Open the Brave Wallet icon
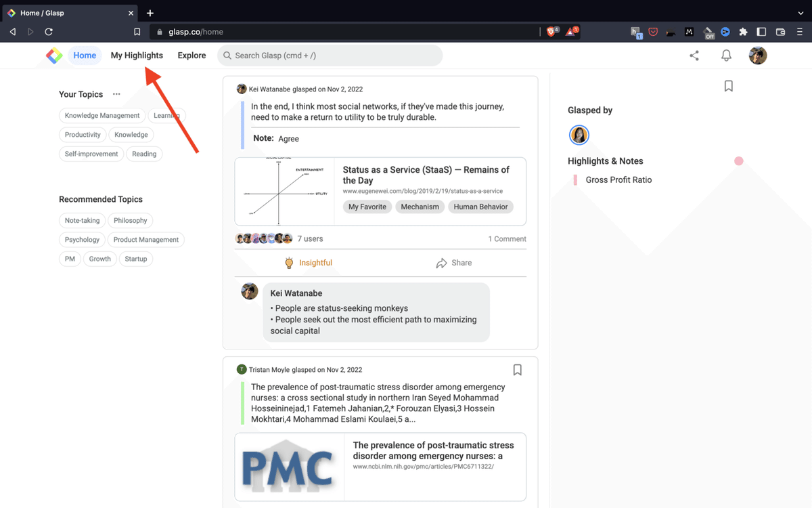The width and height of the screenshot is (812, 508). [780, 32]
